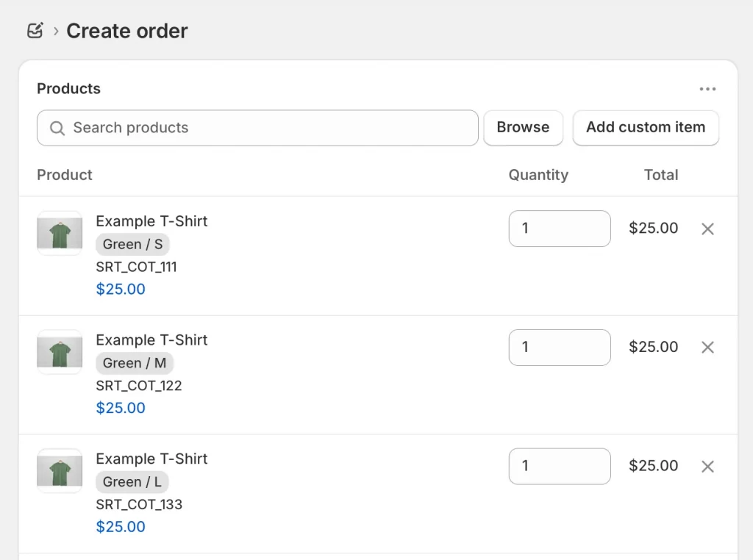Open price details for SRT_COT_122 item
753x560 pixels.
pos(121,408)
